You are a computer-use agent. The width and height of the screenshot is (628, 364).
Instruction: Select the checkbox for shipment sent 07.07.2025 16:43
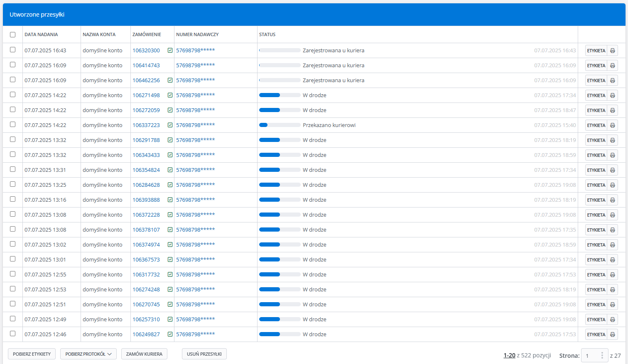[x=12, y=50]
